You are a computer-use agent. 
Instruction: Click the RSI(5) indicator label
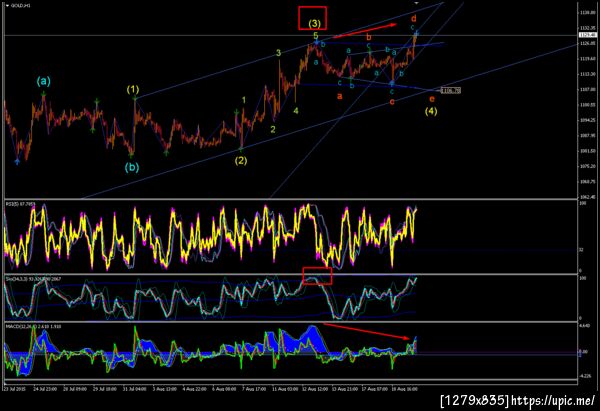pos(20,204)
